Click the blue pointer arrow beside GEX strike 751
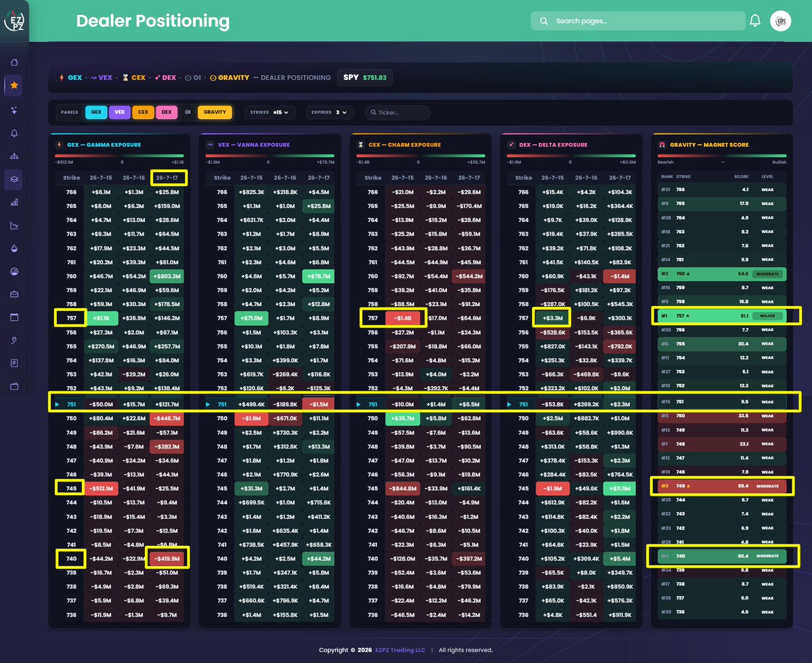 tap(57, 404)
